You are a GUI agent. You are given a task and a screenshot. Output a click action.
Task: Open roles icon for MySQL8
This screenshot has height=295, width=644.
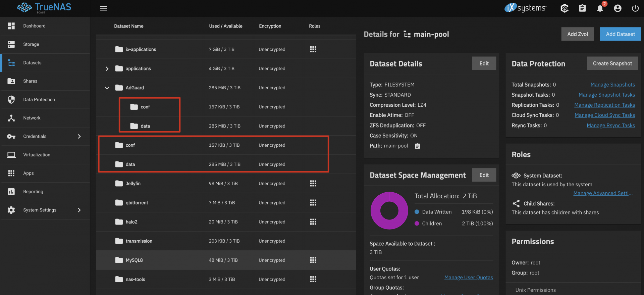tap(313, 260)
